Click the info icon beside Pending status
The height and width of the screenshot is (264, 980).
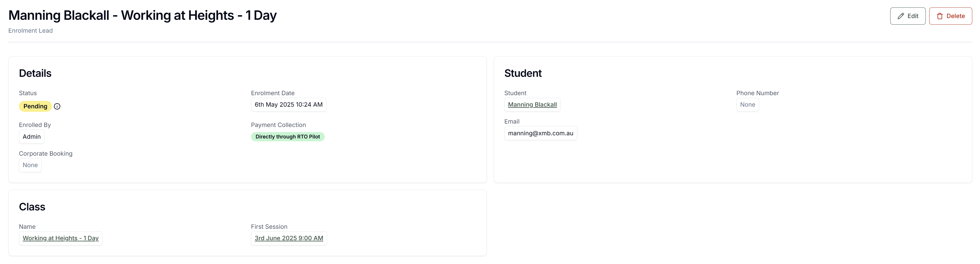[57, 106]
